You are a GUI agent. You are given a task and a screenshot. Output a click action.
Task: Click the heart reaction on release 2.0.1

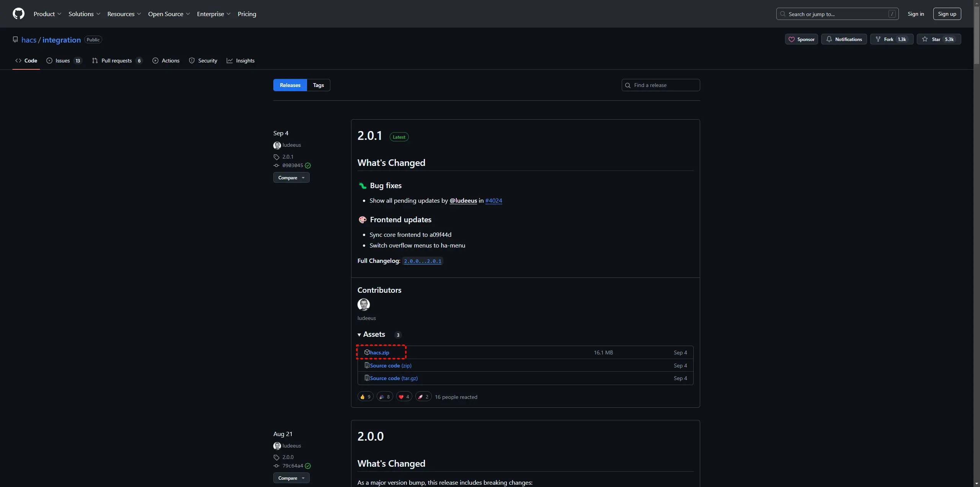pos(404,397)
